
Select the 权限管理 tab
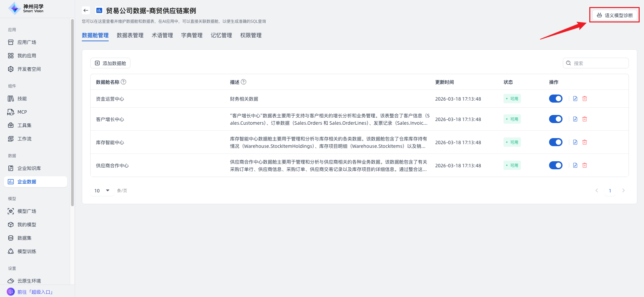[251, 35]
